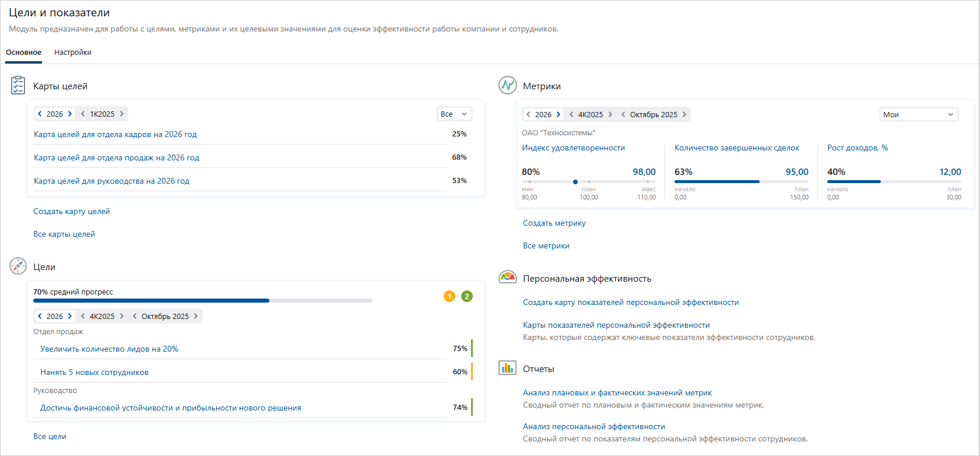Viewport: 980px width, 456px height.
Task: Open goal Нанять 5 новых сотрудников
Action: point(94,372)
